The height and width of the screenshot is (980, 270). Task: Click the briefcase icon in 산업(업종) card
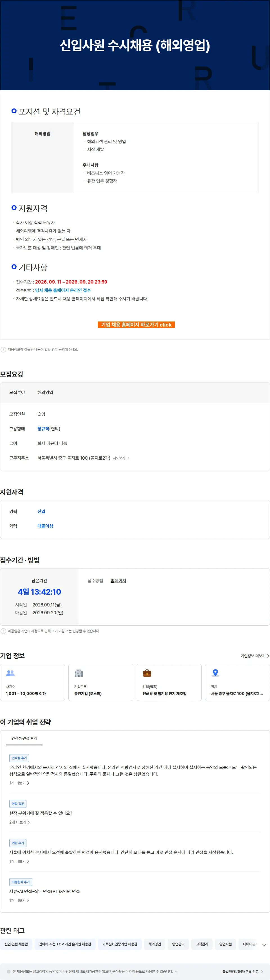[x=147, y=673]
